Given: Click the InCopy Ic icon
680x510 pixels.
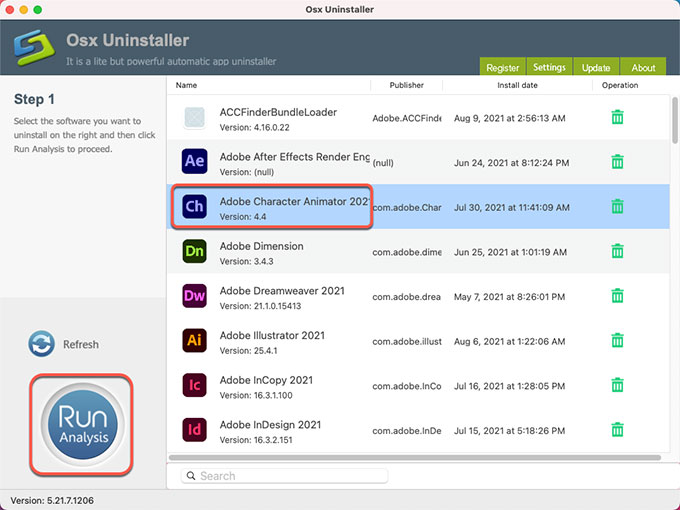Looking at the screenshot, I should point(194,385).
